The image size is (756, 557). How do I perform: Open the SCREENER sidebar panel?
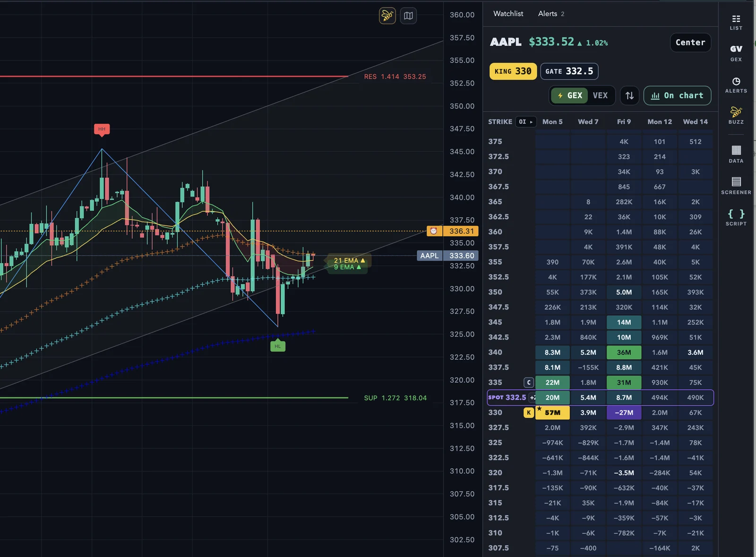(736, 186)
